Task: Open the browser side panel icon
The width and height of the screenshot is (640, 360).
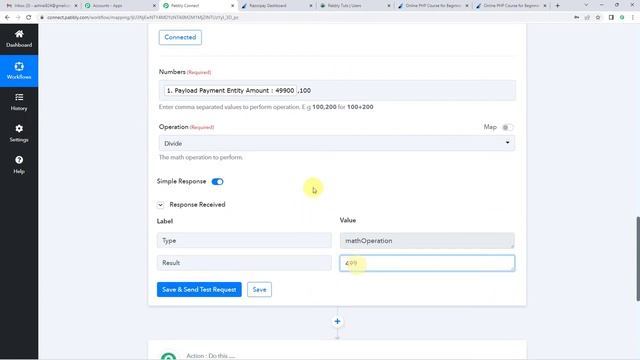Action: [611, 18]
